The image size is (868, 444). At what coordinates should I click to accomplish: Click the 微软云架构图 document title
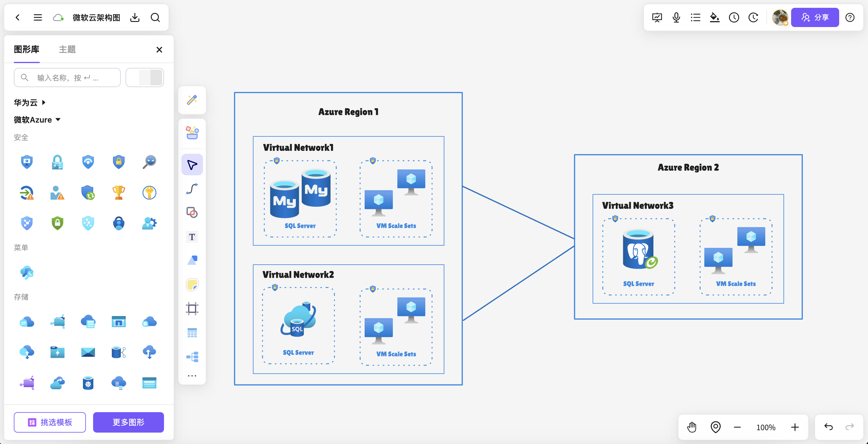click(x=96, y=17)
